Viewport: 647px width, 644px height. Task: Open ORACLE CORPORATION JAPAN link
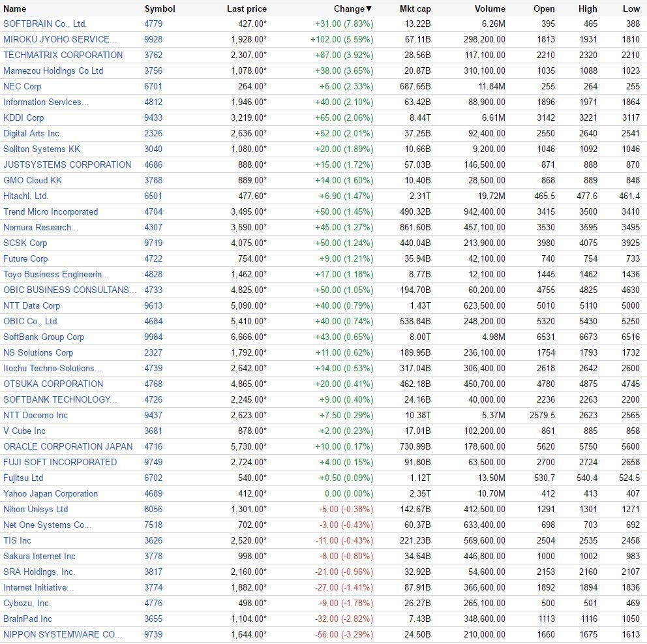[x=68, y=447]
